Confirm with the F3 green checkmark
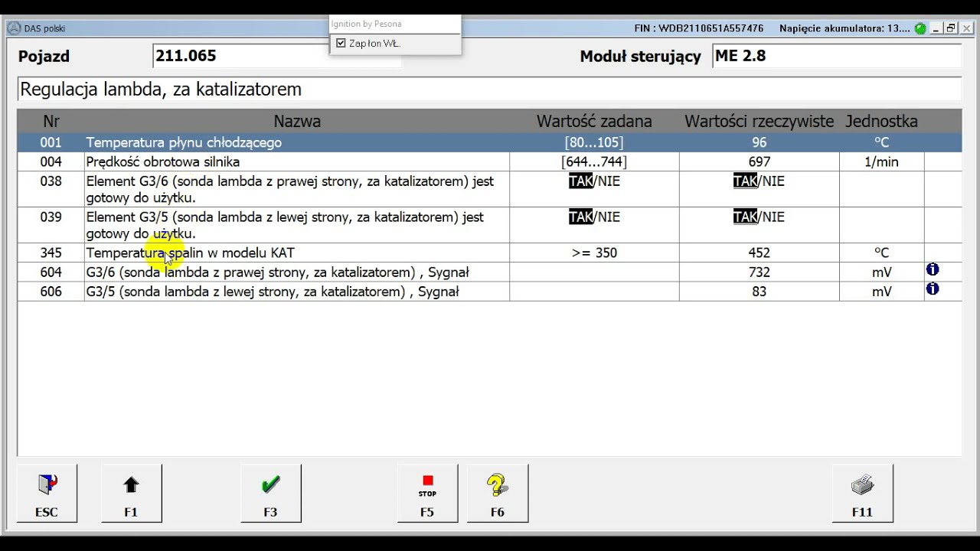The height and width of the screenshot is (551, 980). 270,493
